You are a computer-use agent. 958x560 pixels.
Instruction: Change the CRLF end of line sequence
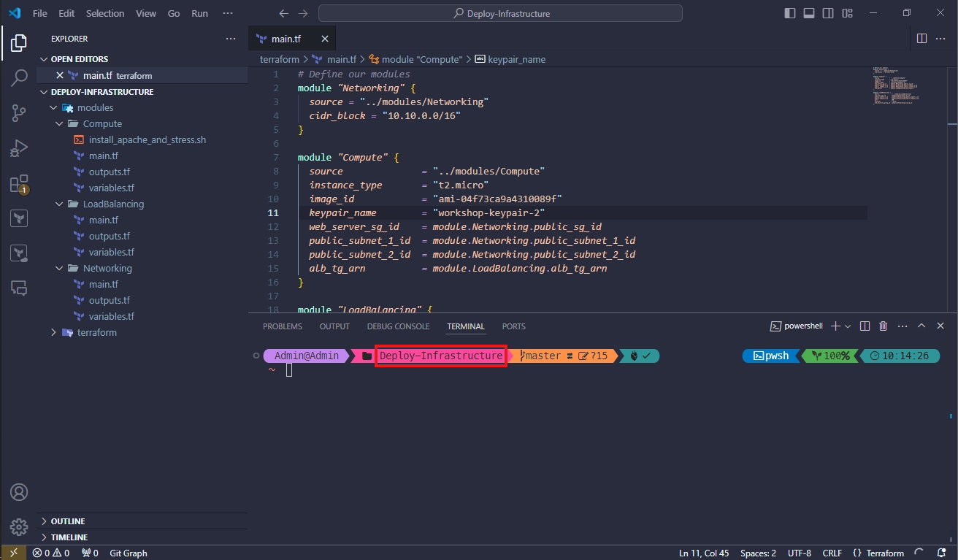833,553
